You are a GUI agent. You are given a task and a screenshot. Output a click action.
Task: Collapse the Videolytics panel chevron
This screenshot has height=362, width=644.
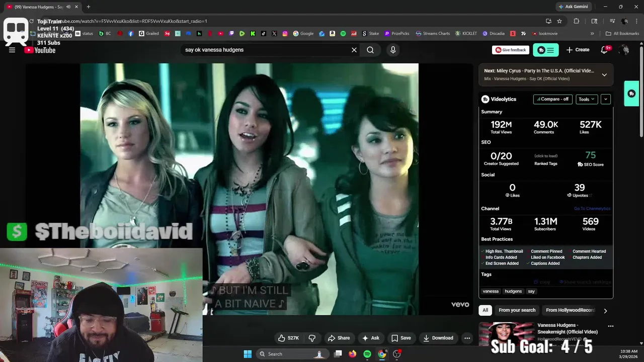[x=606, y=99]
